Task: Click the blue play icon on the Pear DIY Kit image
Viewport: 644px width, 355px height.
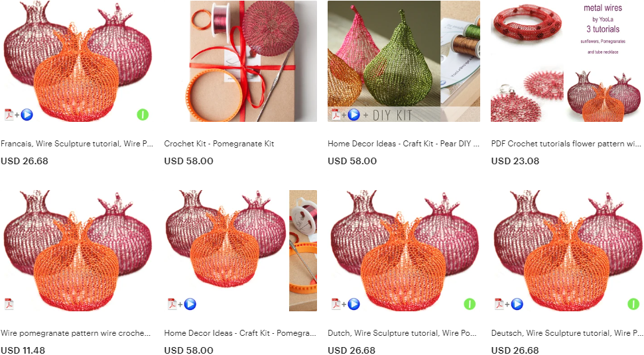Action: pyautogui.click(x=354, y=115)
